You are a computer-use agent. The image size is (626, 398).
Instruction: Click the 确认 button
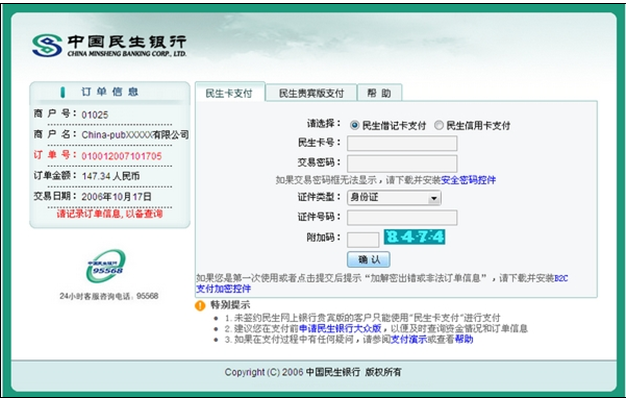[368, 259]
